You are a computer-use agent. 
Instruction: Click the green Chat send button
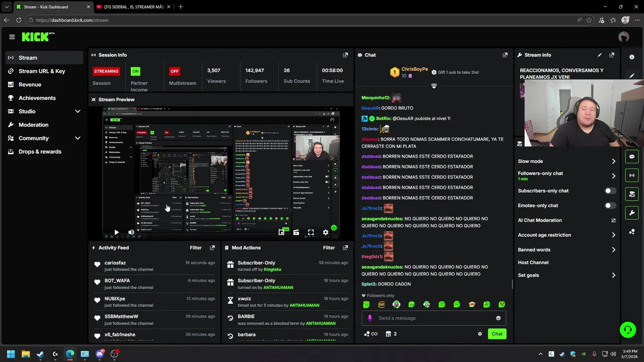pyautogui.click(x=497, y=334)
